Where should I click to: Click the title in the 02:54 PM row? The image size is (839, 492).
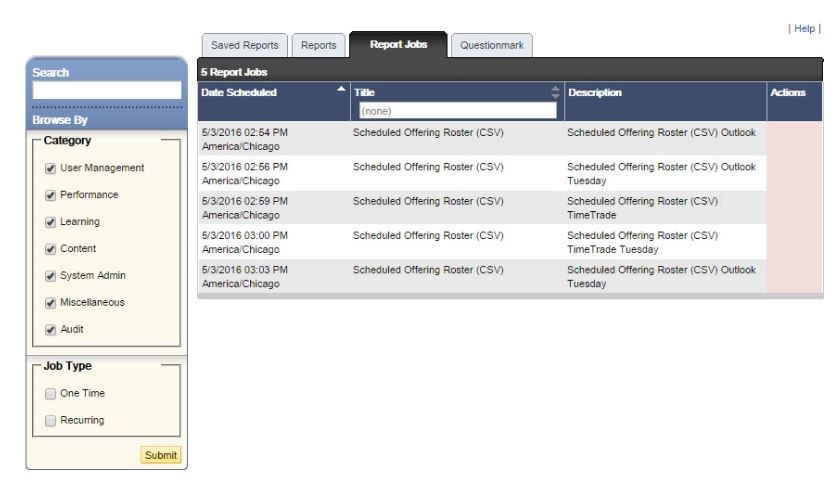[428, 132]
